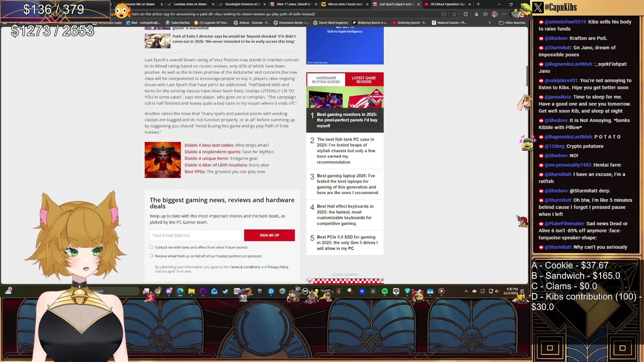The height and width of the screenshot is (362, 644).
Task: Open File Explorer folder icon on taskbar
Action: click(x=191, y=291)
